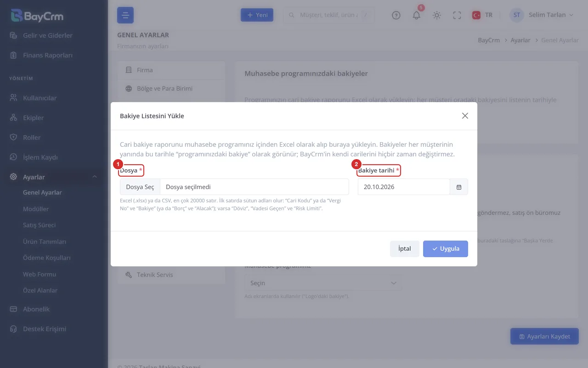588x368 pixels.
Task: Open the Muhasebe programınız Seçin dropdown
Action: click(x=323, y=283)
